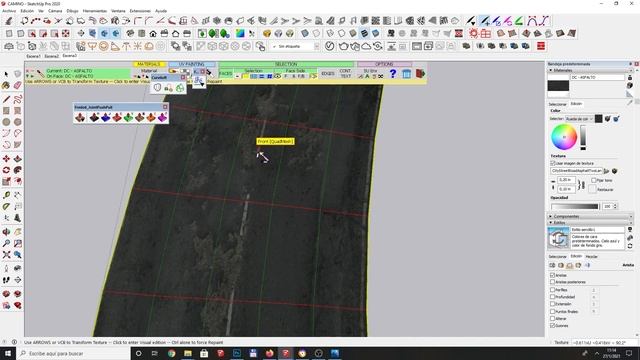Switch to the Escena2 scene tab
Screen dimensions: 640x360
(x=51, y=56)
